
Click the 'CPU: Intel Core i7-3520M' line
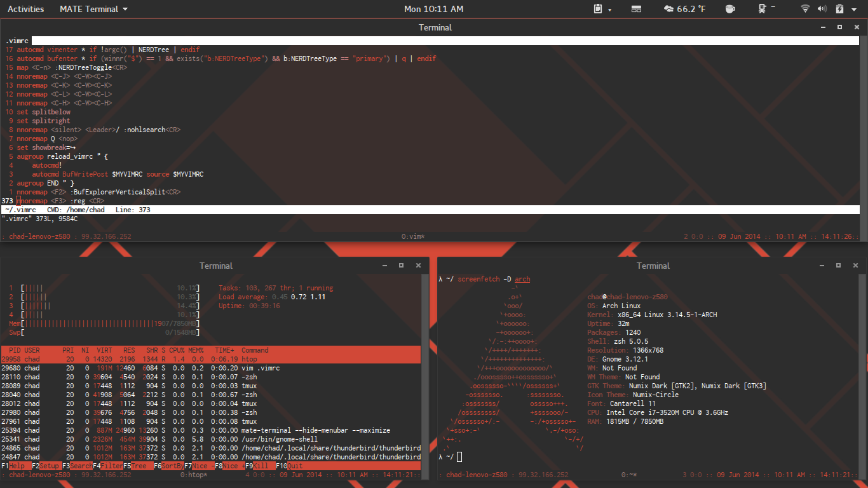pyautogui.click(x=658, y=412)
